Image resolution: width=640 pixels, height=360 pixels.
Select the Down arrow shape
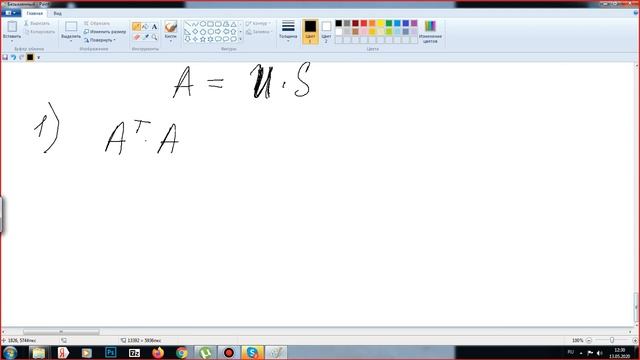coord(187,39)
